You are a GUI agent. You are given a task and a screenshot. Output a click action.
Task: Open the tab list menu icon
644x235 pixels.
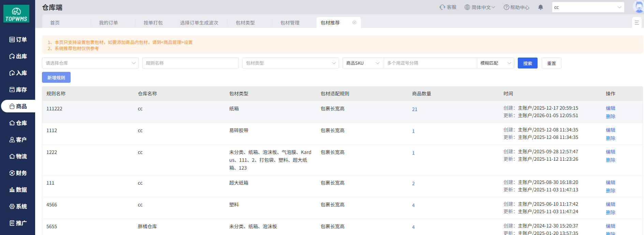tap(636, 22)
